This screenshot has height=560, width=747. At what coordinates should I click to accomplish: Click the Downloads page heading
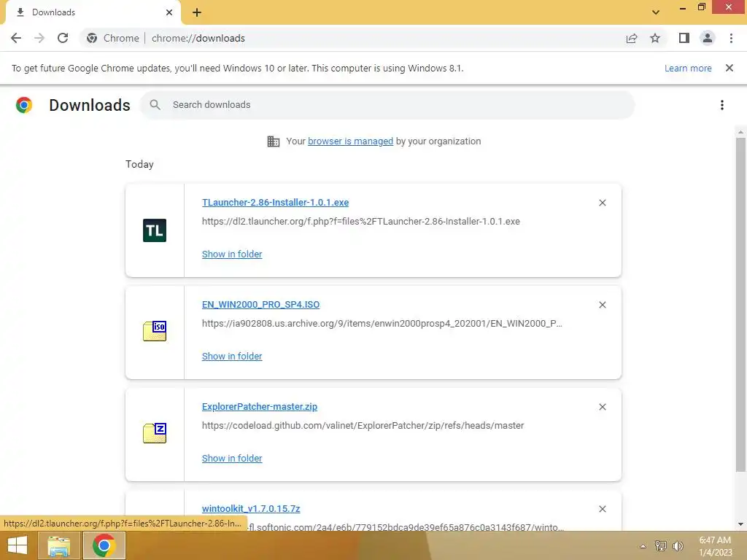coord(90,105)
